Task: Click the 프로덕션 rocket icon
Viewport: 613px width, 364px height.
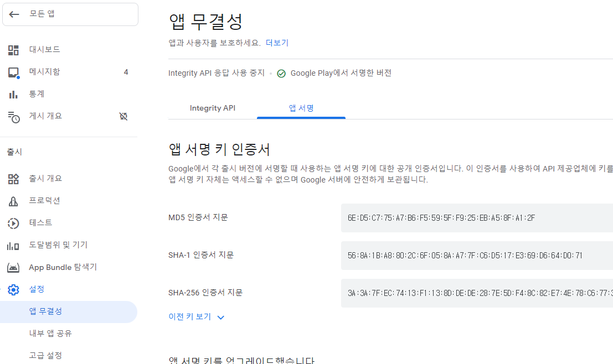Action: tap(13, 201)
